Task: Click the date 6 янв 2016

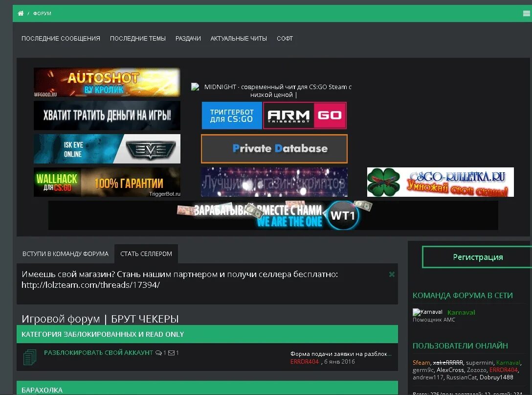Action: (x=339, y=361)
